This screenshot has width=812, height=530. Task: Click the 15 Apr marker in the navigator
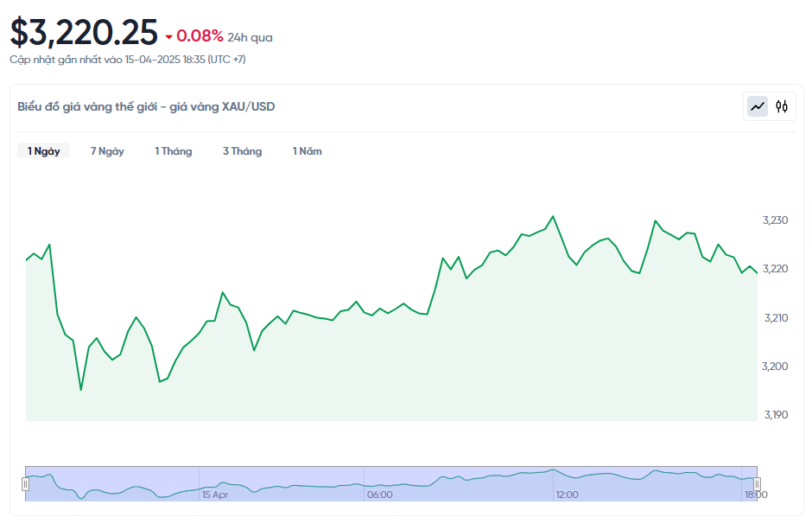(x=215, y=495)
